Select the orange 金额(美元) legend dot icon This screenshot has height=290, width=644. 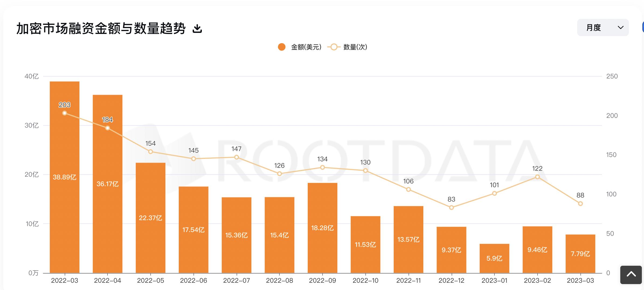pos(281,47)
